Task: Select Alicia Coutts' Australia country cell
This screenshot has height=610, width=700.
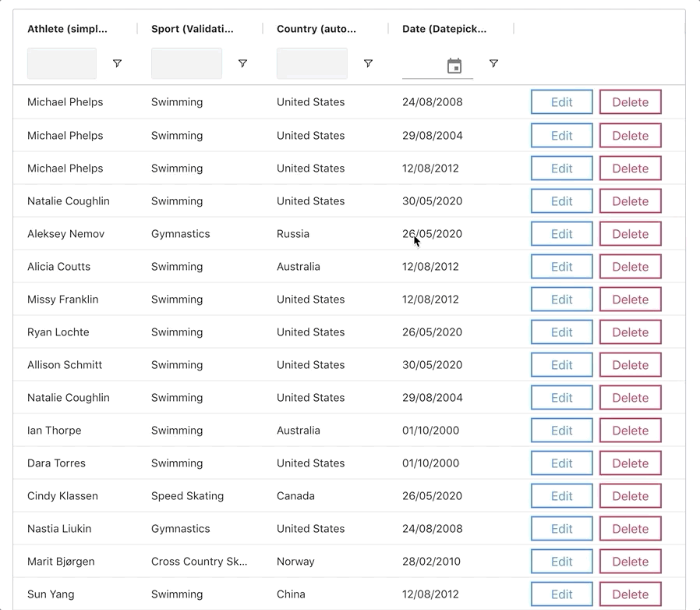Action: pyautogui.click(x=299, y=266)
